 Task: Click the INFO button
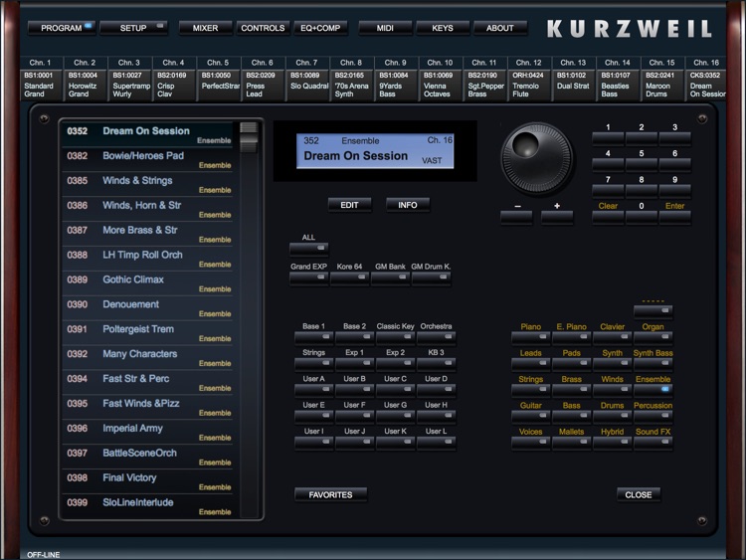point(408,205)
